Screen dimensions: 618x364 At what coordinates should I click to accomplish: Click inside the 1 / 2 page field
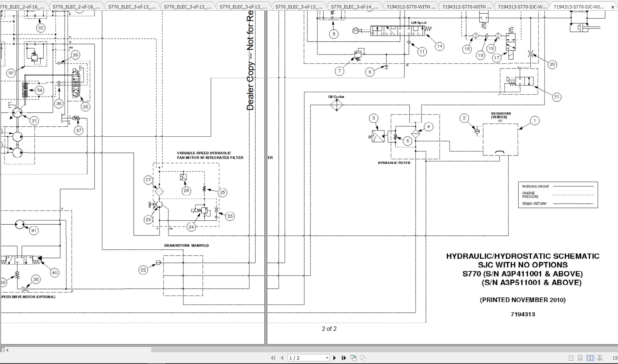[x=302, y=358]
